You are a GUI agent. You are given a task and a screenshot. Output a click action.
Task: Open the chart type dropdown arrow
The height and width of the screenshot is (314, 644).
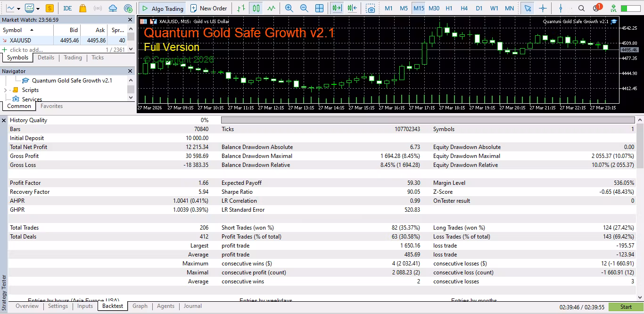tap(18, 8)
